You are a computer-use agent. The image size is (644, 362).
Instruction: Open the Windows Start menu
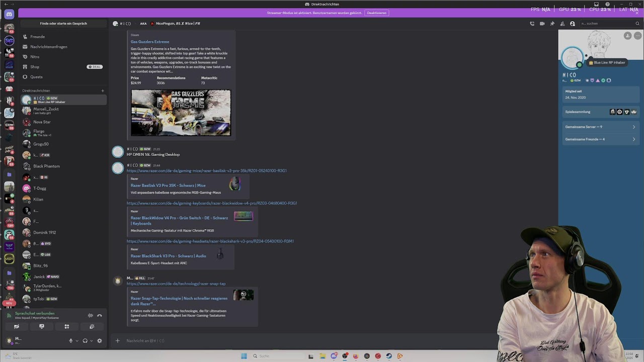tap(244, 356)
